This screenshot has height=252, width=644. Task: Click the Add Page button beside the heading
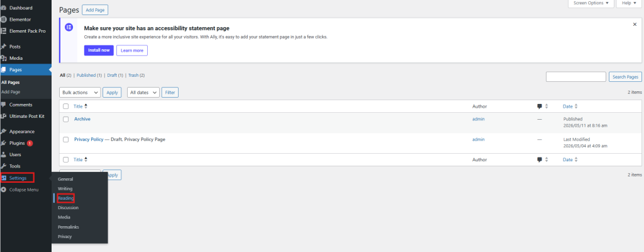[95, 10]
